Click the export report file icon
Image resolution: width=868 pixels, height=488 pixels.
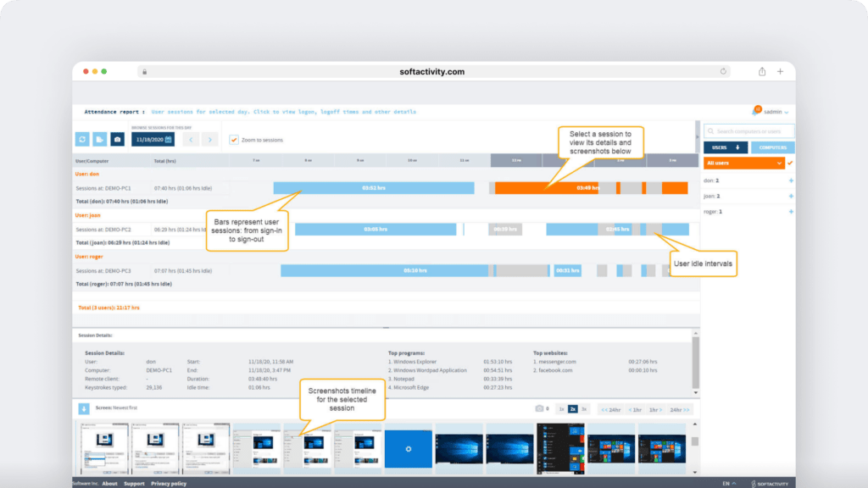100,139
